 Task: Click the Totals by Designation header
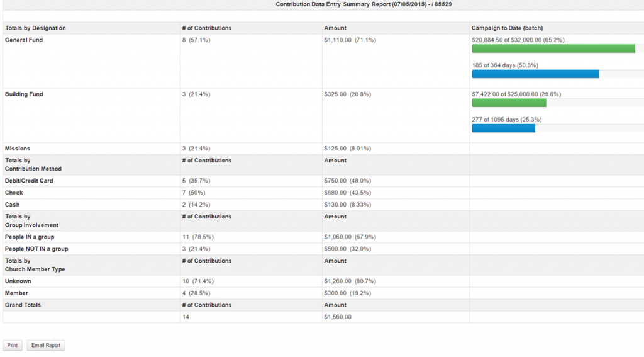[x=35, y=28]
